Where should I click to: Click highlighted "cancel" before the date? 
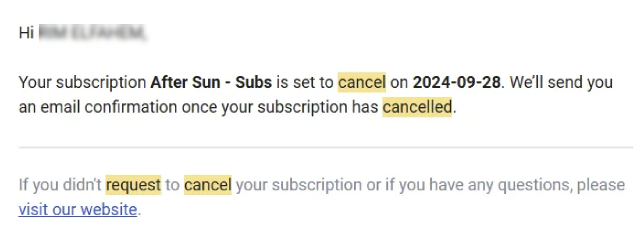point(362,82)
